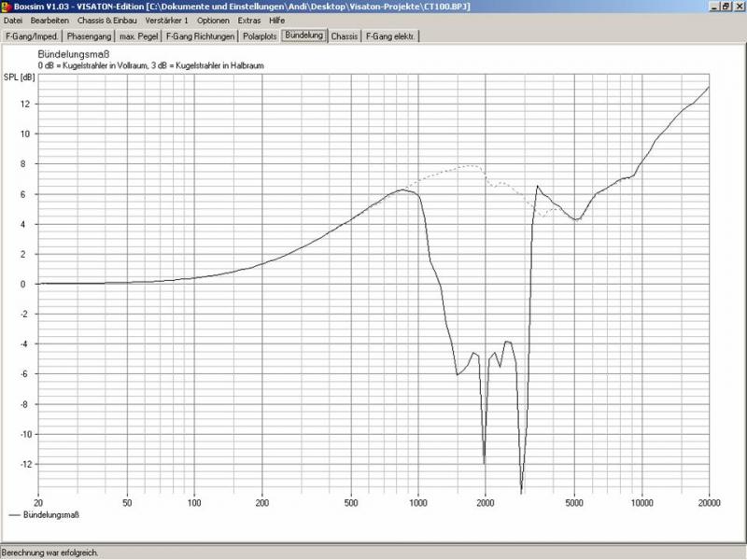
Task: Click the 2000 frequency axis label
Action: (x=486, y=503)
